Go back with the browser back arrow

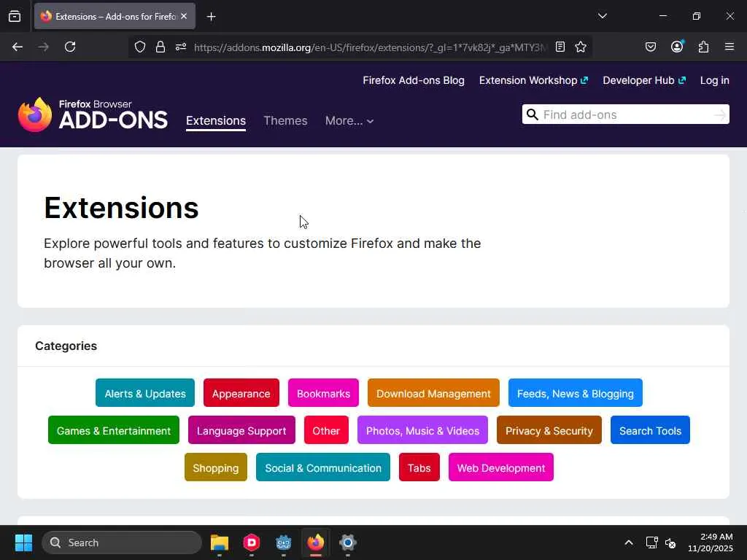(18, 47)
